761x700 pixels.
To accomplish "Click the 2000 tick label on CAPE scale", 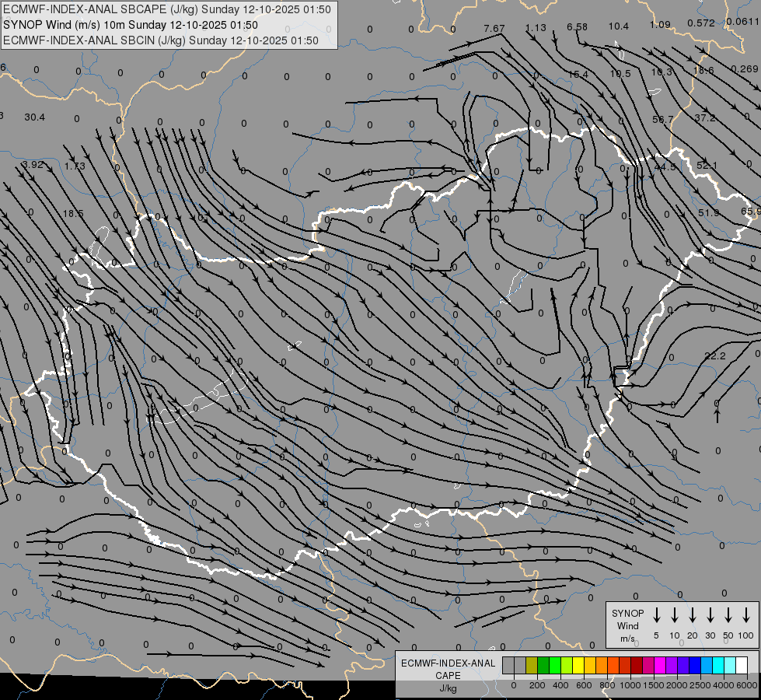I will tap(677, 685).
